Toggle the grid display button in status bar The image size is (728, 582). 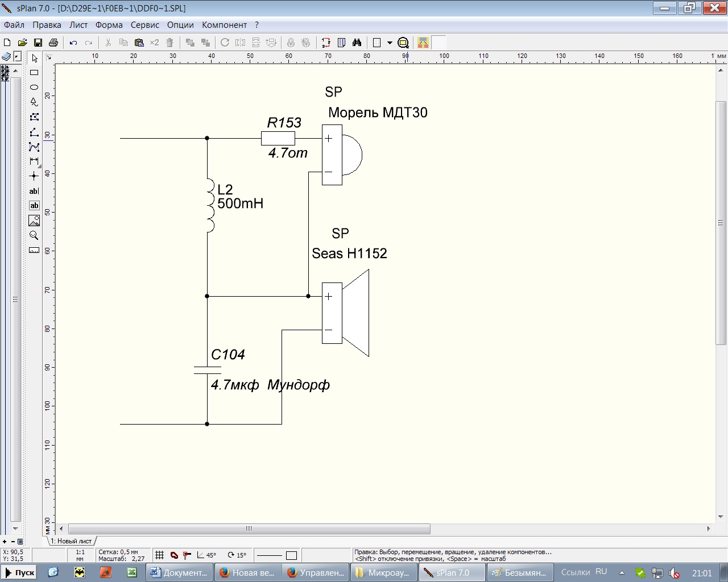(160, 555)
